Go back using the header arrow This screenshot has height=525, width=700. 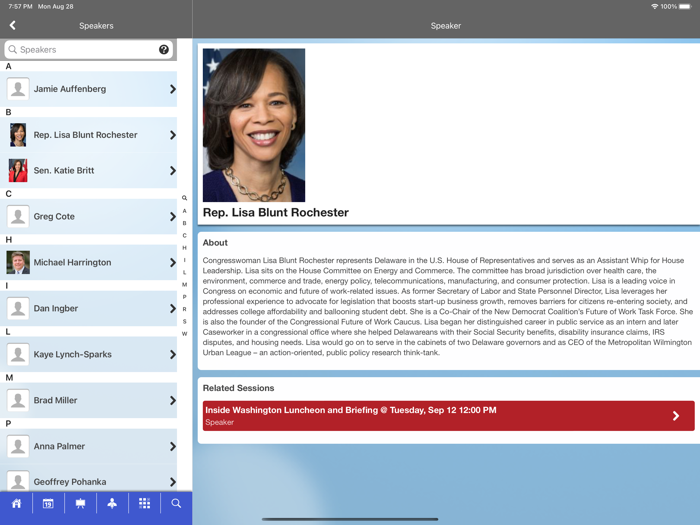click(12, 25)
